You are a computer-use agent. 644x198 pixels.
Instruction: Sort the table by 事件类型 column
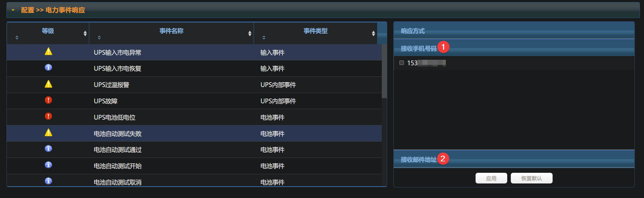[x=315, y=31]
